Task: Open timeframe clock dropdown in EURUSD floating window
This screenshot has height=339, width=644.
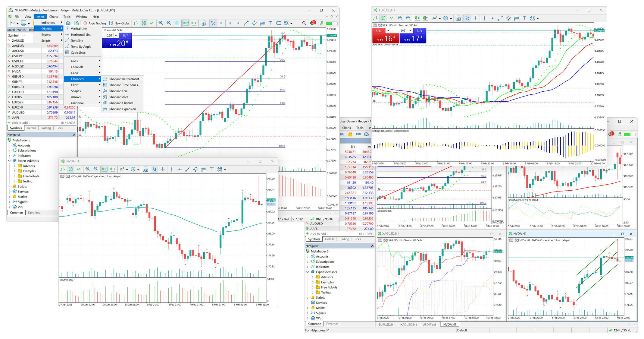Action: [x=451, y=19]
